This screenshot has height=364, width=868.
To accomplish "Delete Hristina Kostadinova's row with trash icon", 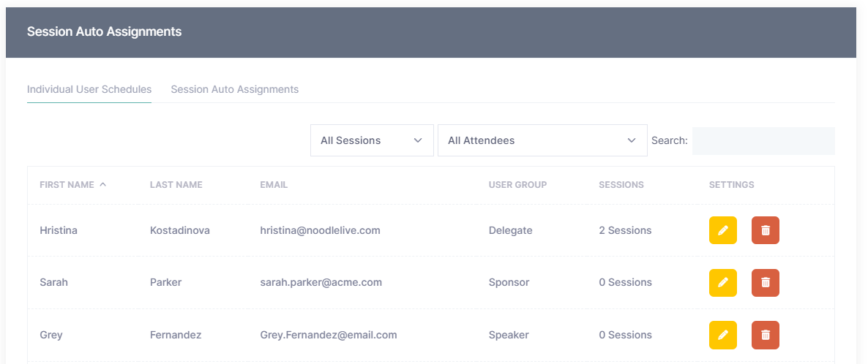I will (765, 230).
